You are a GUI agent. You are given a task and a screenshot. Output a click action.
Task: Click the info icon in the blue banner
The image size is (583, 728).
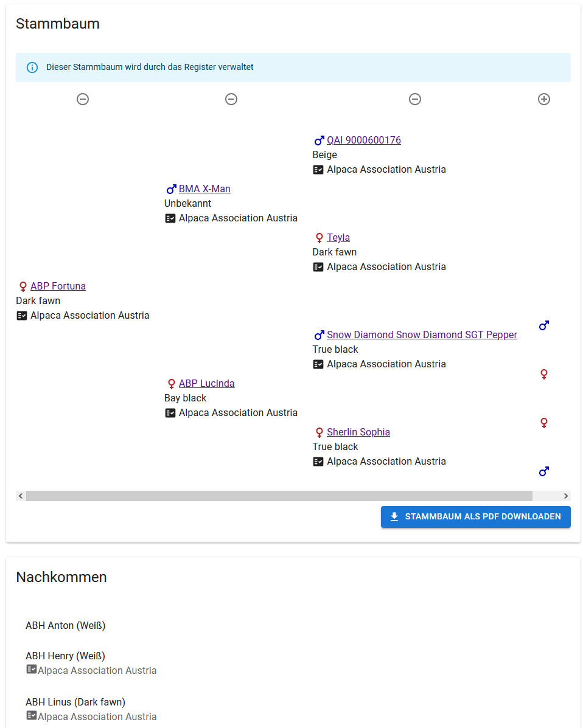(x=32, y=68)
